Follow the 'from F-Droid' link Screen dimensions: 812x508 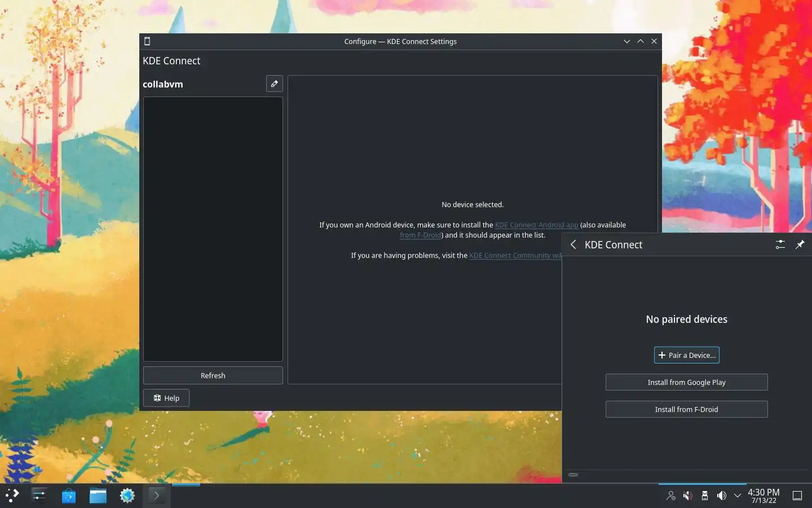click(420, 235)
